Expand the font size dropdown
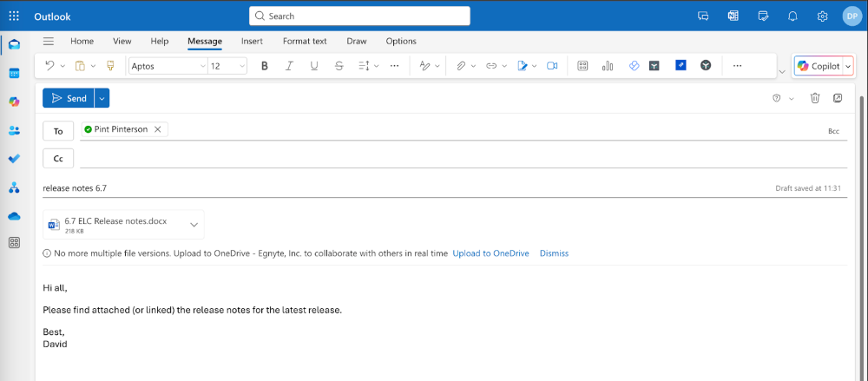Viewport: 868px width, 381px height. (x=241, y=66)
